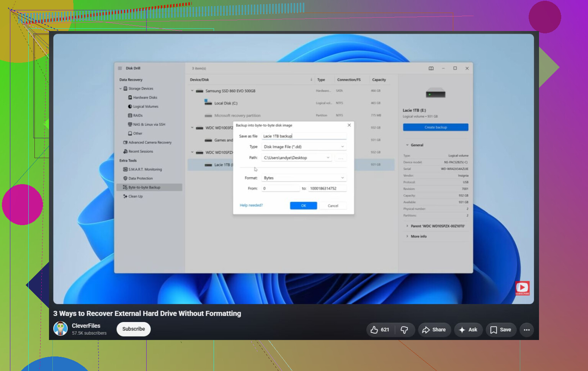Click the thumbs up like icon

[x=374, y=330]
